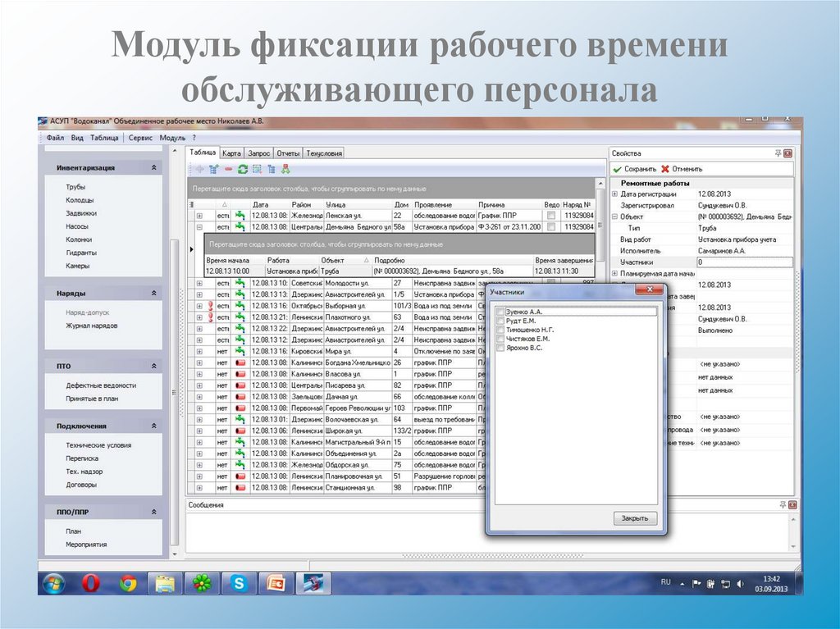Screen dimensions: 840x629
Task: Click red close icon of Свойства panel
Action: pyautogui.click(x=788, y=153)
